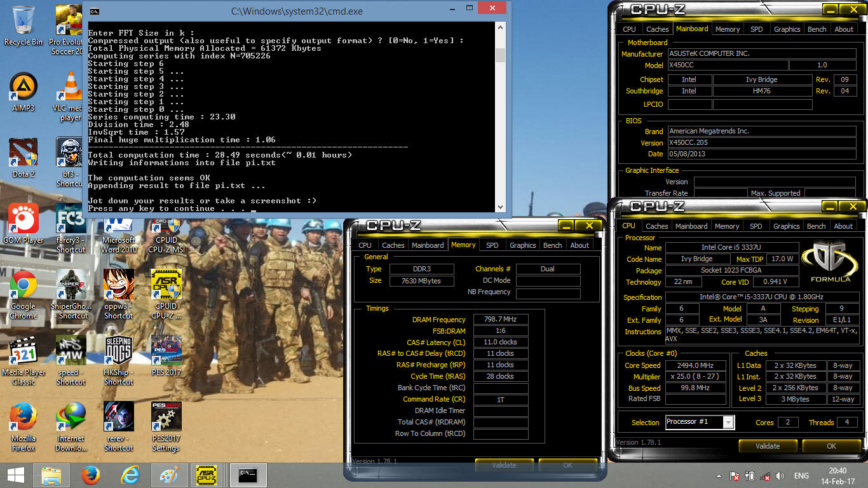
Task: Open Graphics tab in CPU-Z Motherboard window
Action: pos(787,29)
